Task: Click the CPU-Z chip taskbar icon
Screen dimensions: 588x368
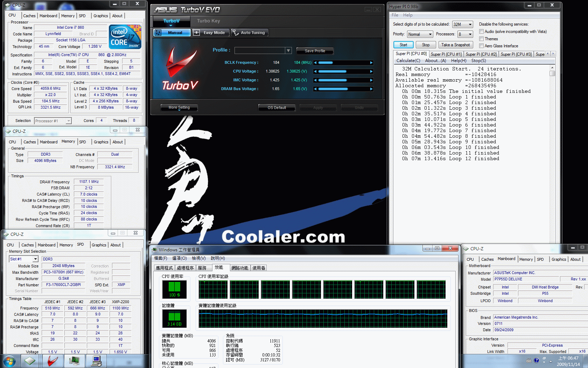Action: (x=30, y=361)
